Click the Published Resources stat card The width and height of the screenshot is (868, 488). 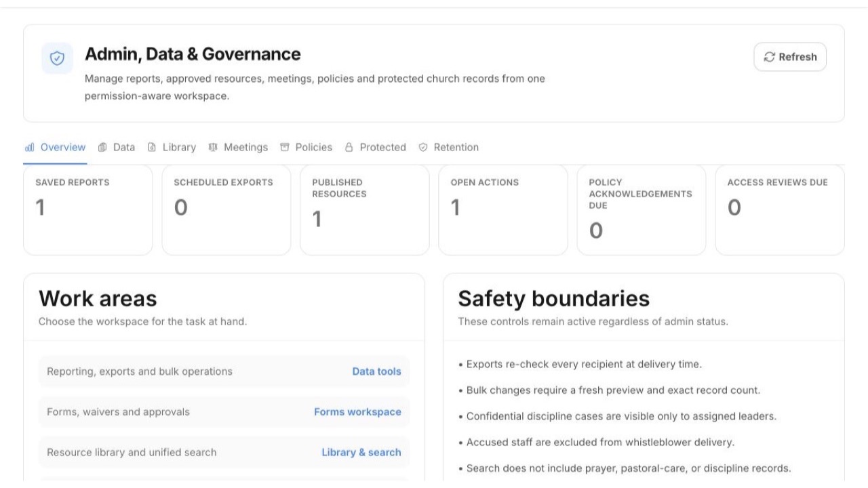[x=365, y=210]
